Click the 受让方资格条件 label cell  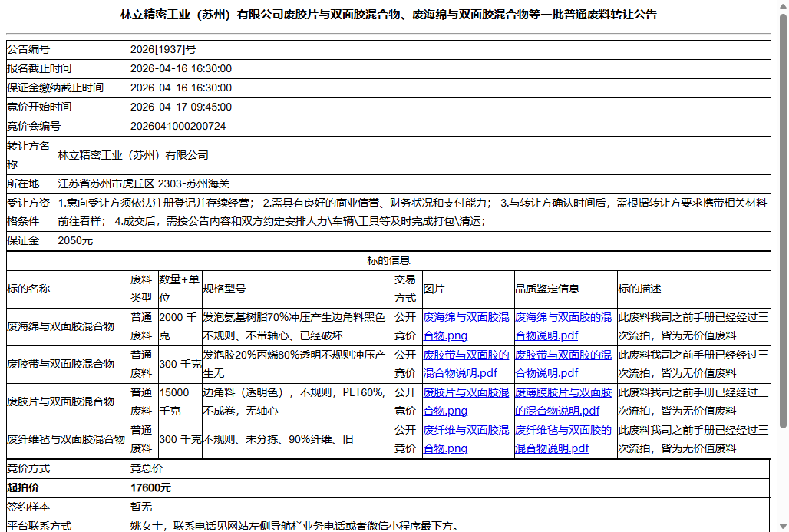click(x=31, y=213)
